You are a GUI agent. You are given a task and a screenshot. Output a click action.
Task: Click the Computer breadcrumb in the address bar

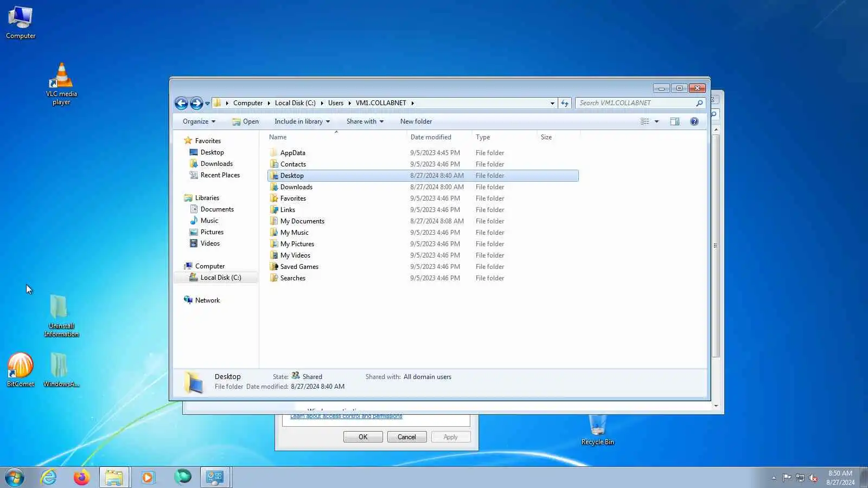(x=248, y=103)
